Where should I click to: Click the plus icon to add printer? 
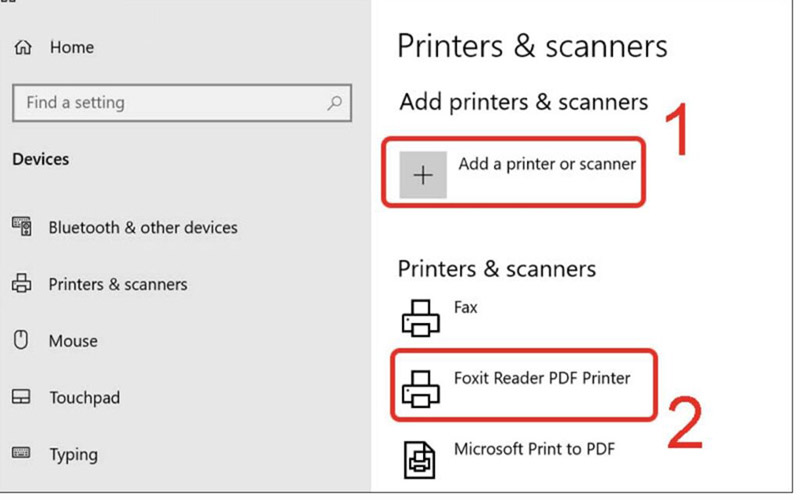(x=423, y=175)
